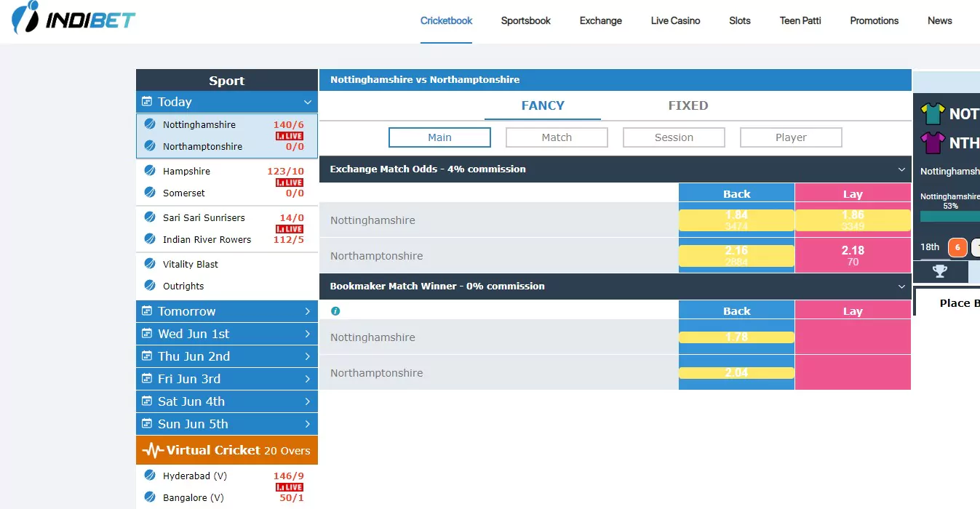Back Nottinghamshire at 1.78 bookmaker odds
This screenshot has width=980, height=509.
tap(736, 337)
